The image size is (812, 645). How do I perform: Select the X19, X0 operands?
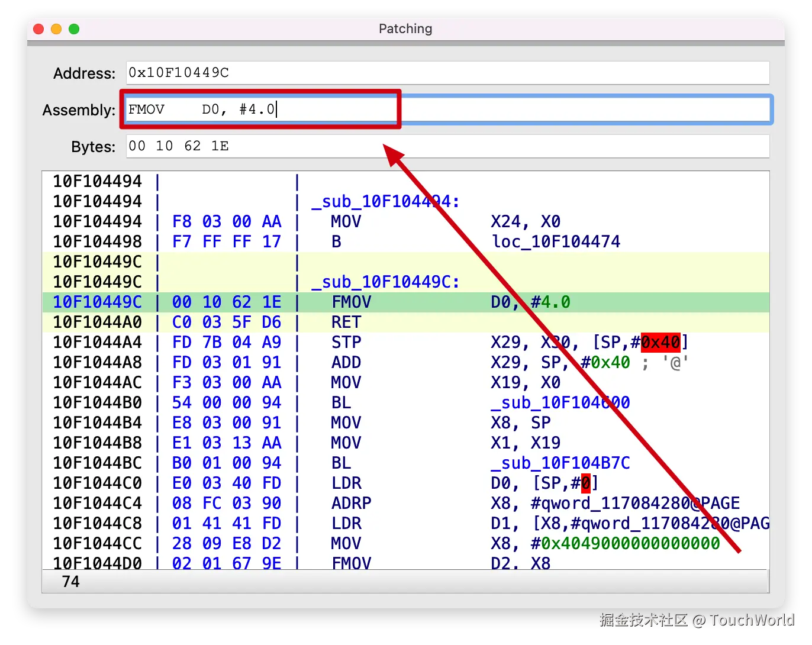click(x=526, y=382)
